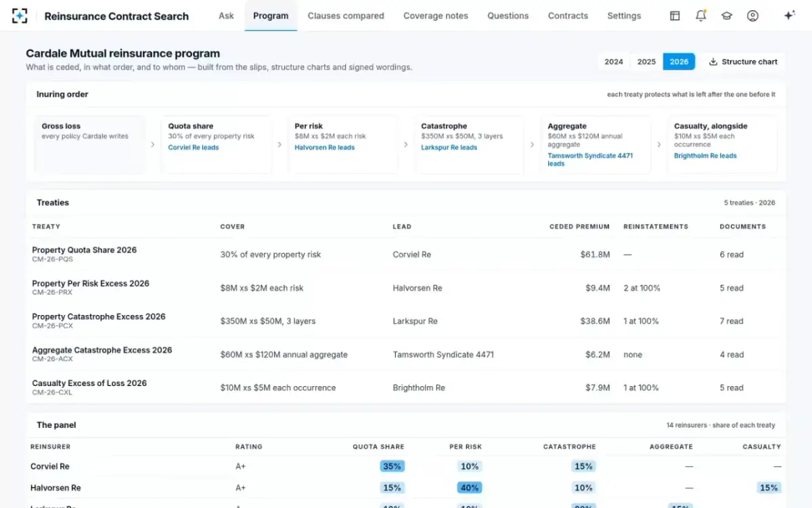Click the Reinsurance Contract Search logo icon
This screenshot has height=508, width=812.
(x=20, y=16)
